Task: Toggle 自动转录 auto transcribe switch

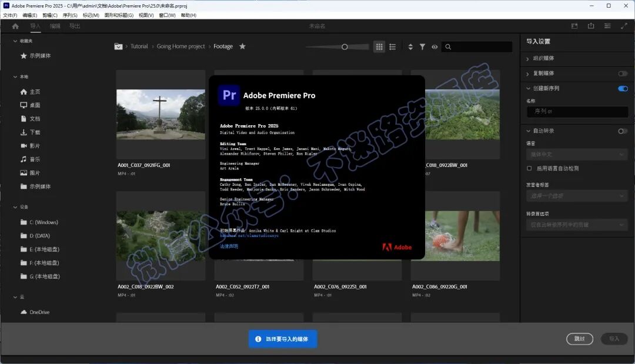Action: click(623, 131)
